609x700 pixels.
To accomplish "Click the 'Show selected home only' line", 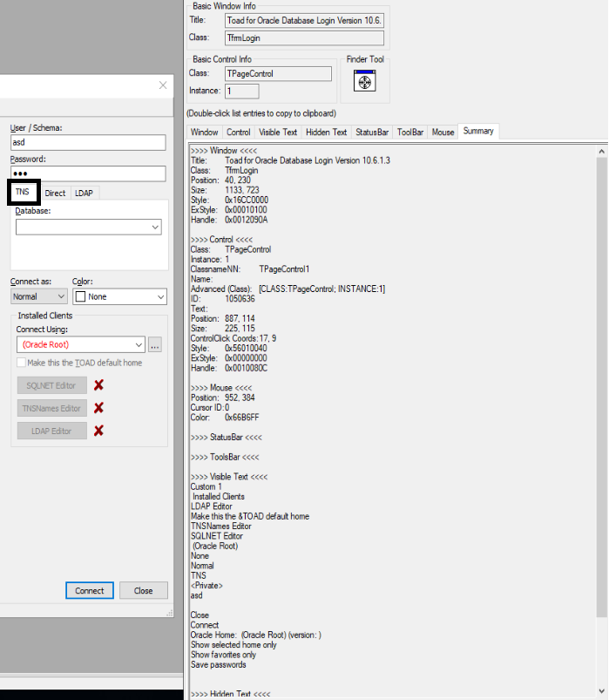I will point(233,644).
